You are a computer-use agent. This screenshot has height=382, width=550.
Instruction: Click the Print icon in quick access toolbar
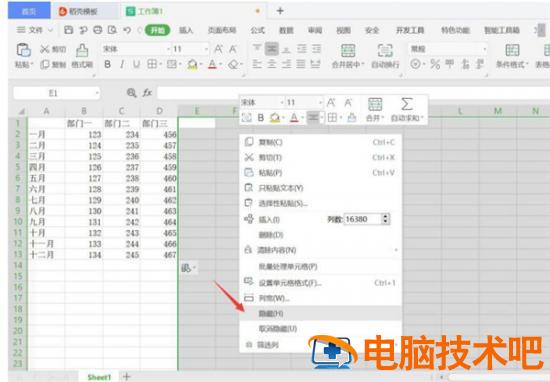coord(98,30)
